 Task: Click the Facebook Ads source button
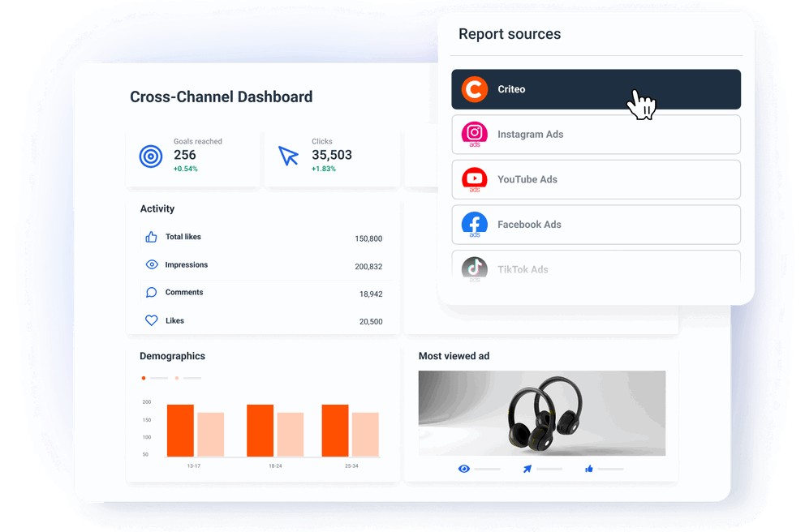(596, 225)
